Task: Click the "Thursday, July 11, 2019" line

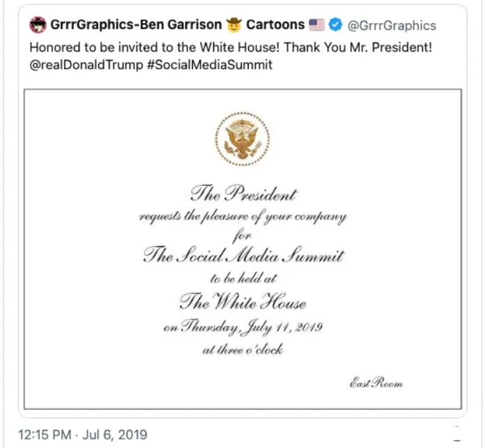Action: point(243,327)
